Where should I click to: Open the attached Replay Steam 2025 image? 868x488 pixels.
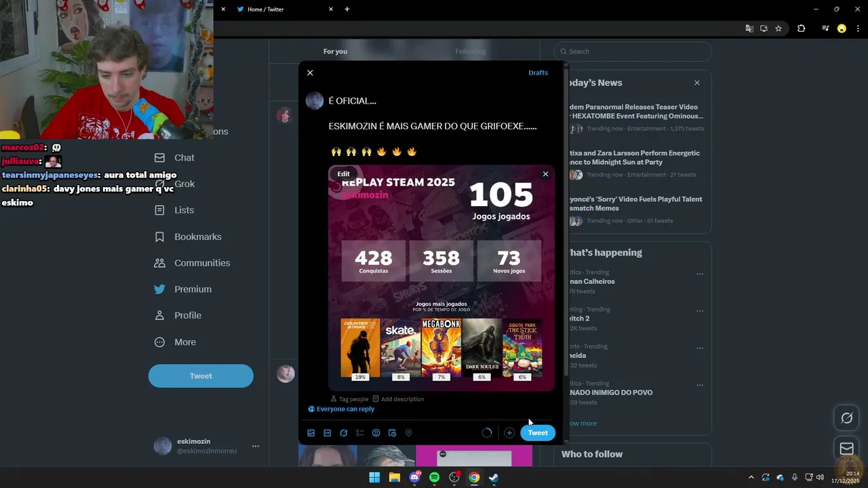coord(441,278)
